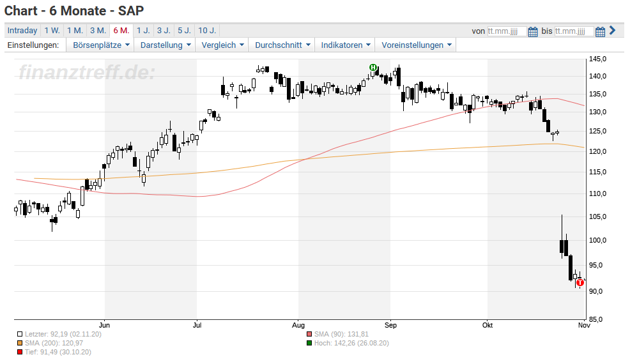
Task: Select the 10 J. time range tab
Action: tap(207, 31)
